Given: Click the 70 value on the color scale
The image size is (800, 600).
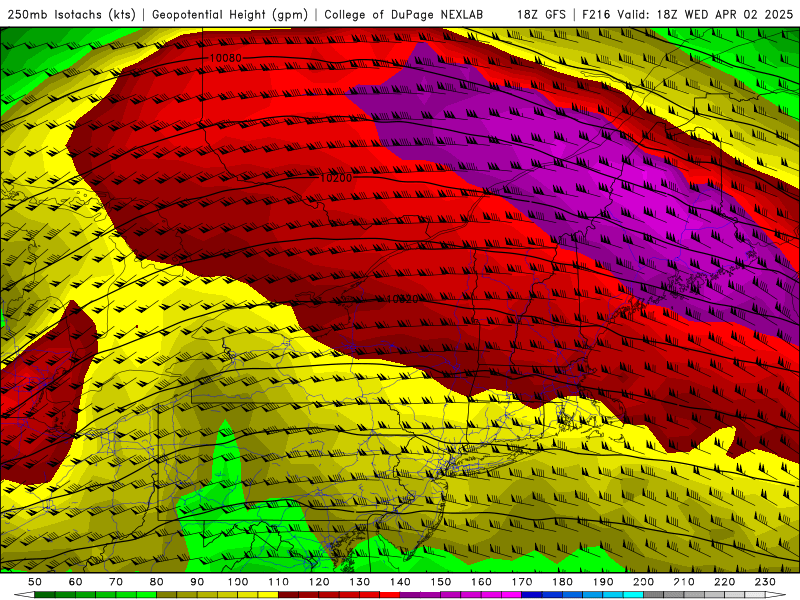Looking at the screenshot, I should (x=116, y=582).
